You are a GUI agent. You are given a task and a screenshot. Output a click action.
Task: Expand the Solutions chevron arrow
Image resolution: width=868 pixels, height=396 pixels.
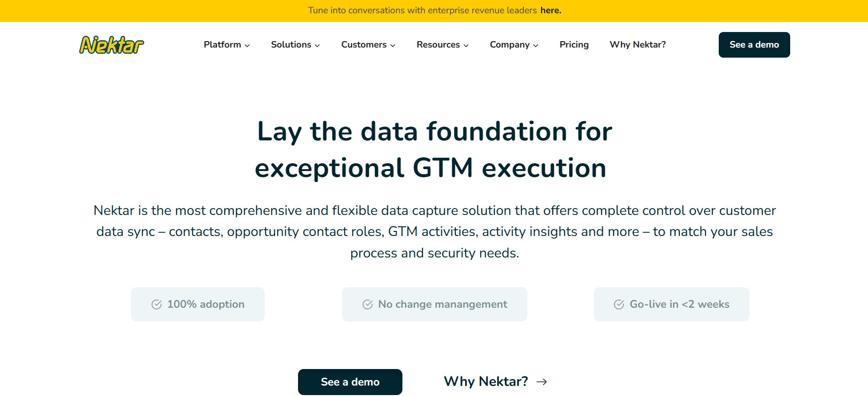click(x=317, y=45)
